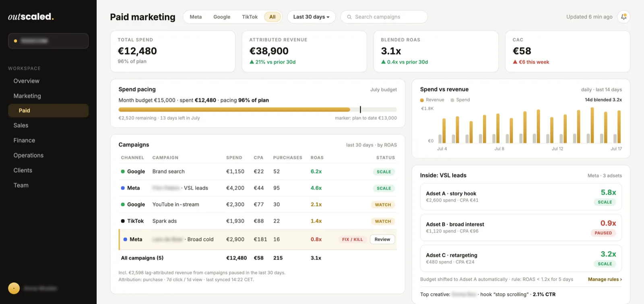Sort by the ROAS column header
Screen dimensions: 644x304
coord(317,158)
